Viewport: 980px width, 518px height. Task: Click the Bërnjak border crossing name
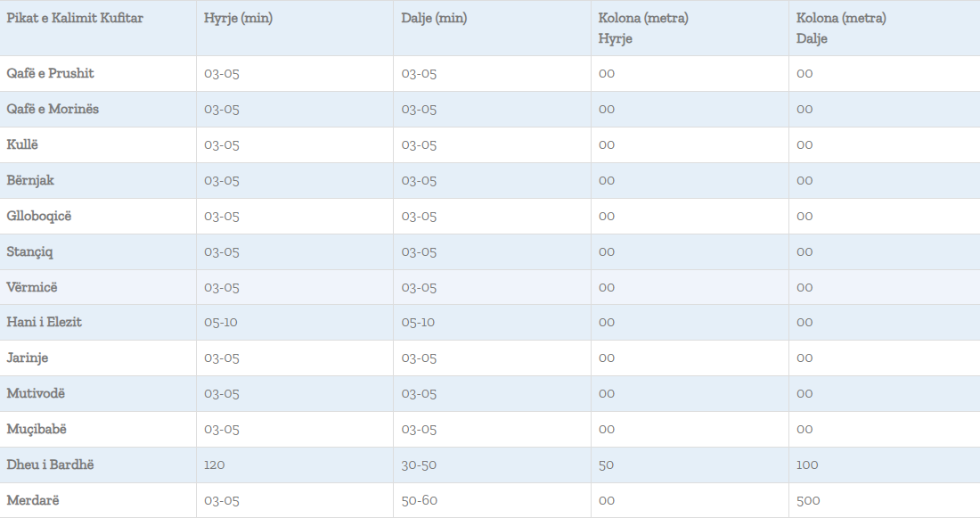[30, 180]
